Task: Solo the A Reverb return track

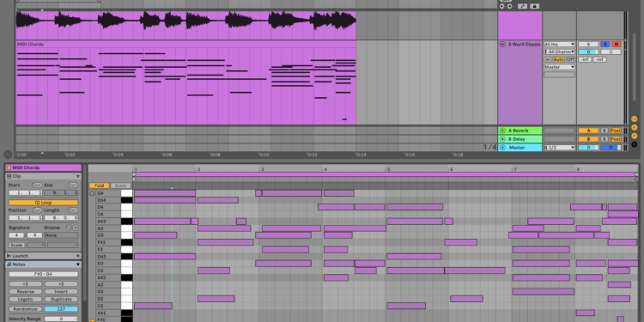Action: point(605,131)
